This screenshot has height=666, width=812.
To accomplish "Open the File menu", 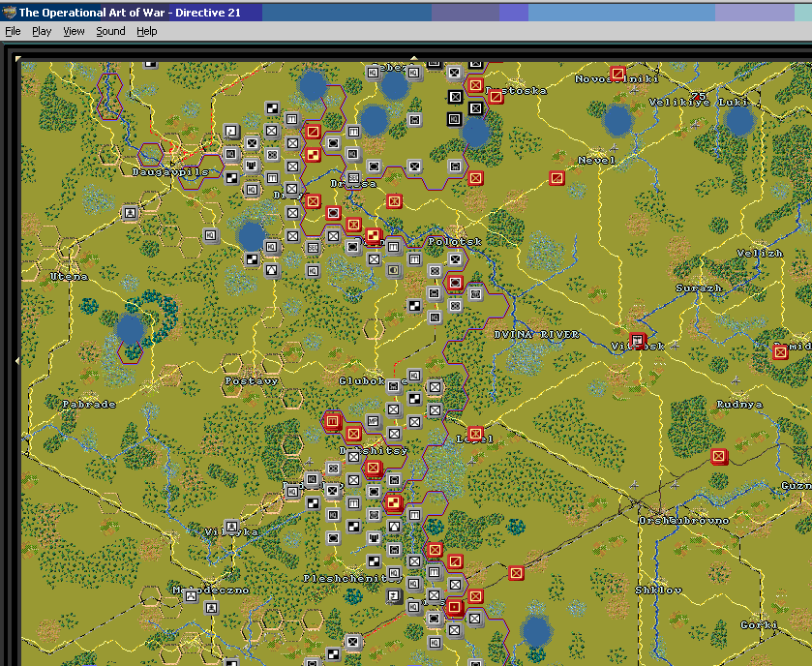I will [x=13, y=31].
